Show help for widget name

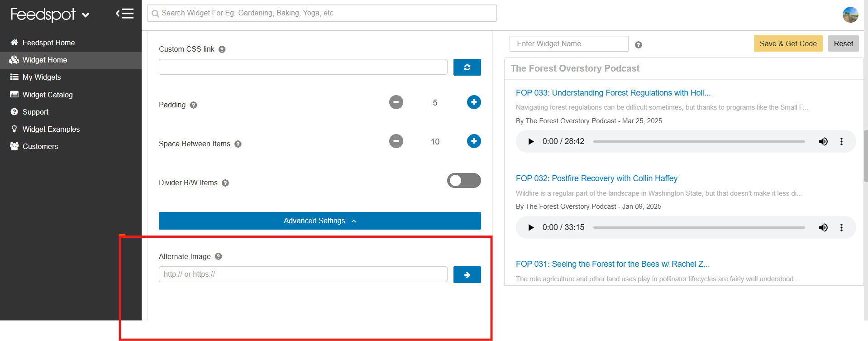tap(638, 44)
